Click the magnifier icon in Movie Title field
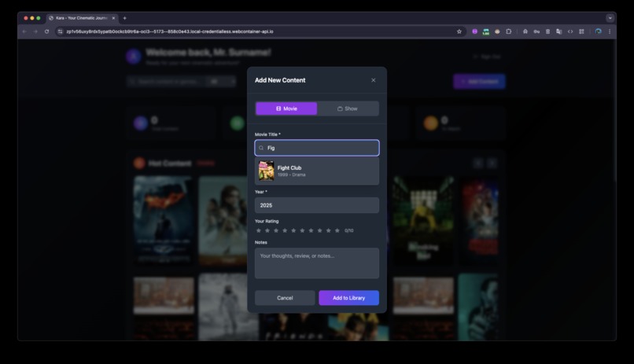 pos(261,148)
